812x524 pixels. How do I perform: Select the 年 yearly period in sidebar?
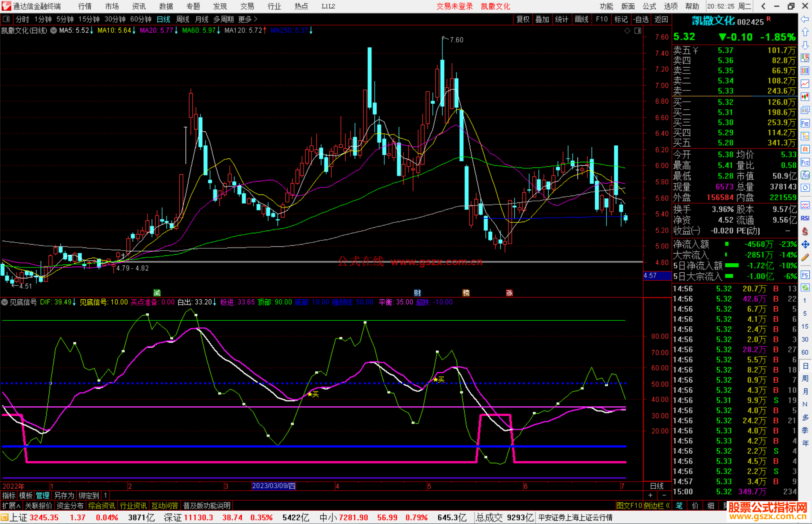pyautogui.click(x=805, y=443)
